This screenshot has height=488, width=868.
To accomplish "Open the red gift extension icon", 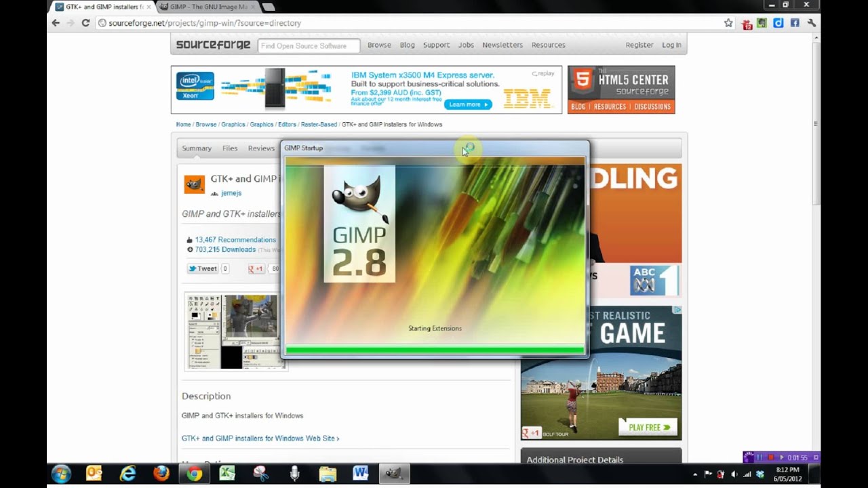I will click(747, 24).
